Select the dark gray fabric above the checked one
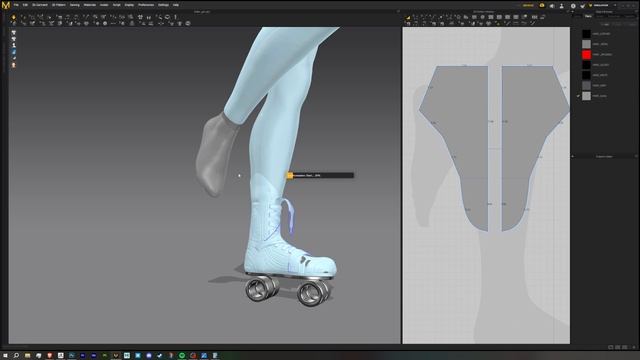640x360 pixels. pyautogui.click(x=586, y=85)
